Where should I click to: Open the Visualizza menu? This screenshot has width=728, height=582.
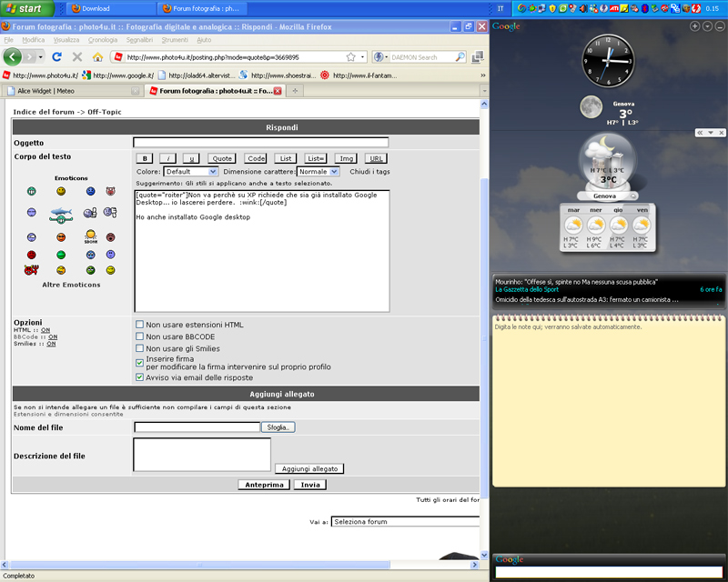pos(66,40)
